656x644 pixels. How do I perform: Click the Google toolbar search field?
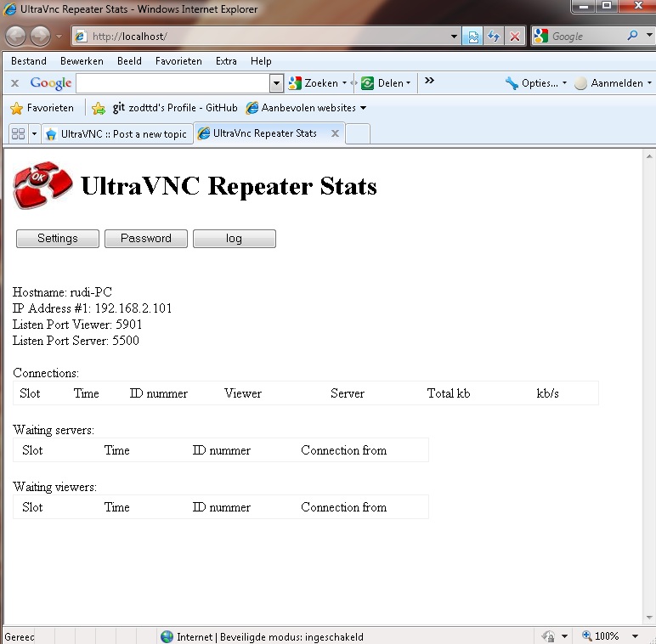(x=172, y=82)
